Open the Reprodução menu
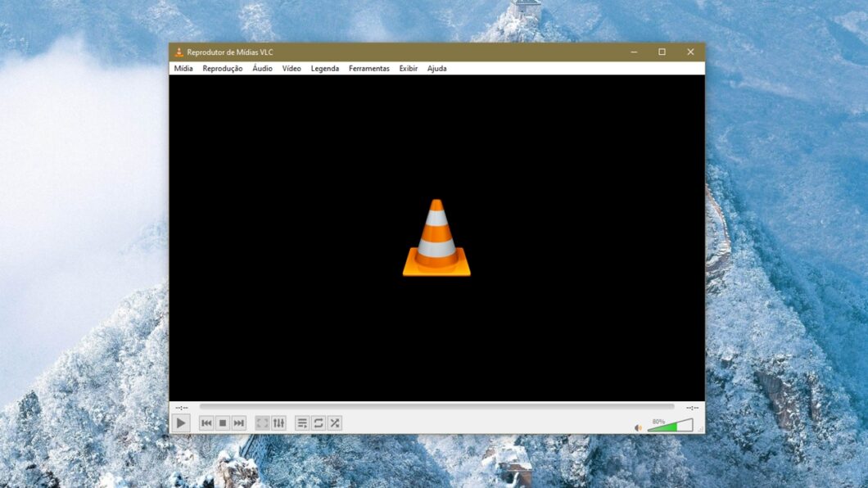 point(223,69)
